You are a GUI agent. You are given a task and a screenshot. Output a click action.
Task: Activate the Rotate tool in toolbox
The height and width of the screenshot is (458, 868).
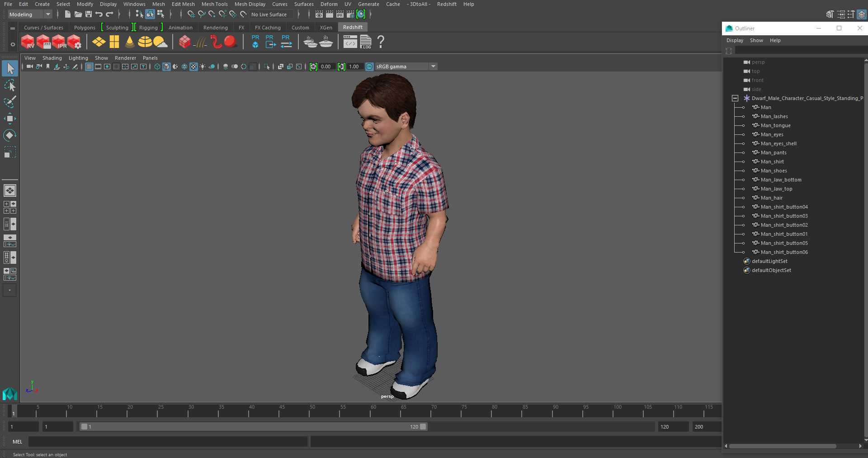tap(10, 135)
